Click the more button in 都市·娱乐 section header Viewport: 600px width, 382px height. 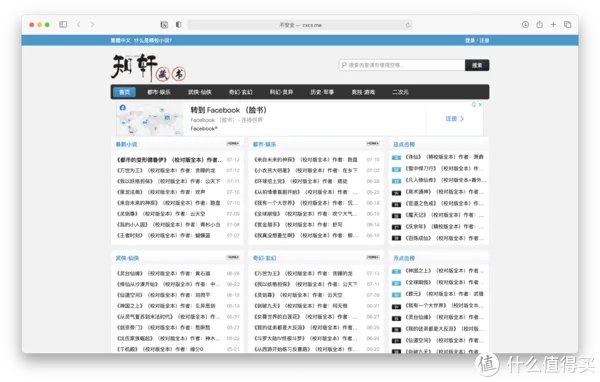(x=373, y=144)
